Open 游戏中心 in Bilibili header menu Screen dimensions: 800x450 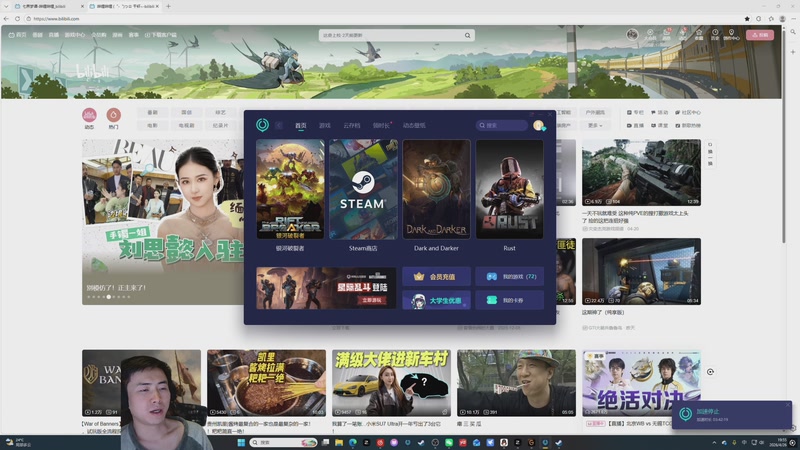coord(75,35)
